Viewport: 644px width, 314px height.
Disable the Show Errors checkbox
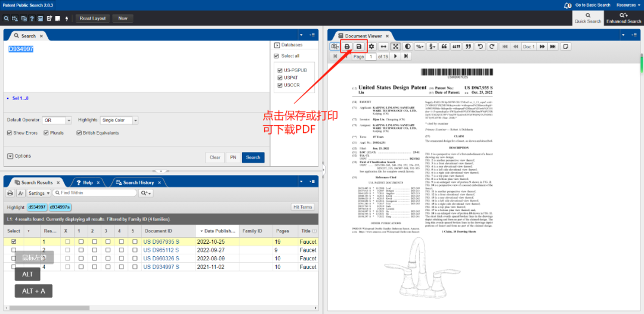click(10, 133)
